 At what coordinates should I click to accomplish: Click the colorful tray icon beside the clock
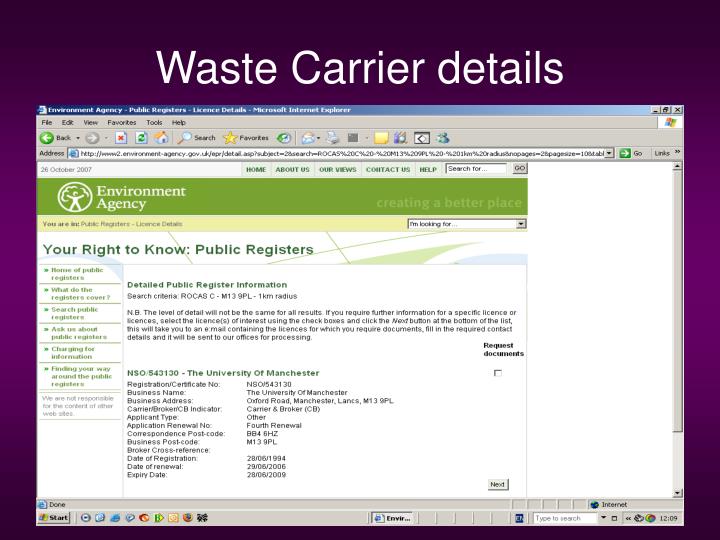click(650, 518)
